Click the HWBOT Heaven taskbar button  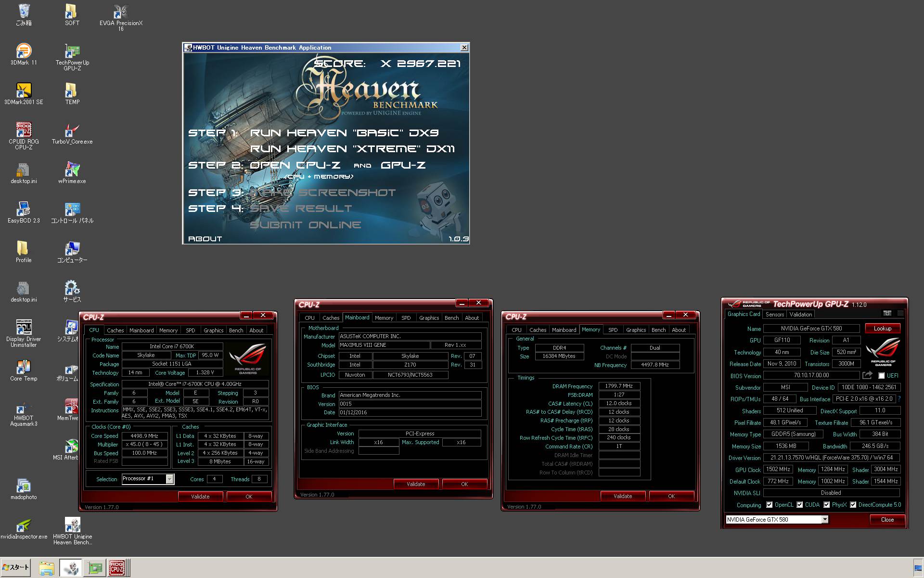pos(71,568)
